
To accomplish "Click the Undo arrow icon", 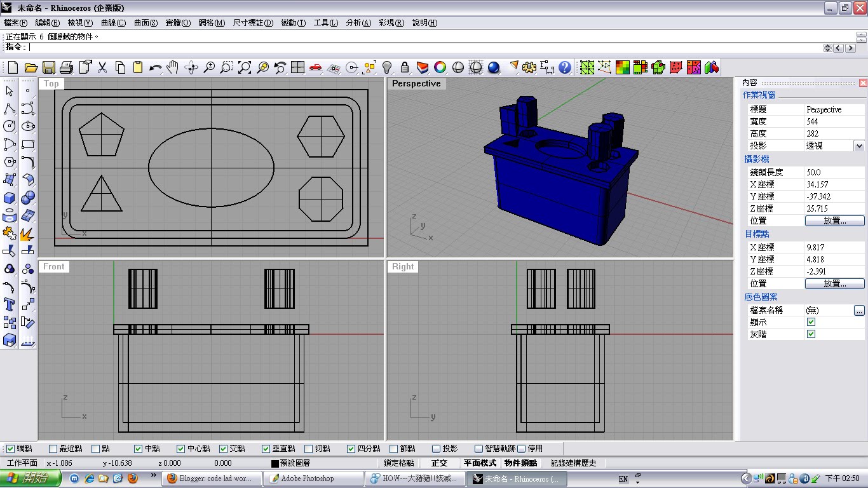I will pos(155,67).
